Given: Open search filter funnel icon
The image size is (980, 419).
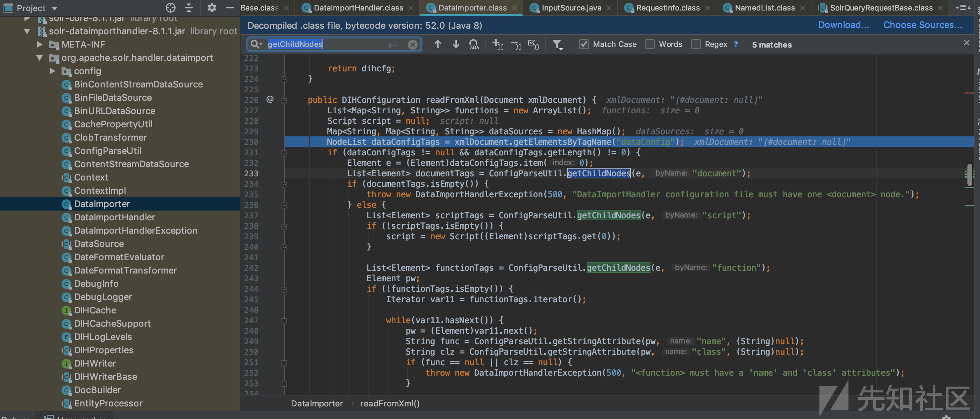Looking at the screenshot, I should point(558,45).
